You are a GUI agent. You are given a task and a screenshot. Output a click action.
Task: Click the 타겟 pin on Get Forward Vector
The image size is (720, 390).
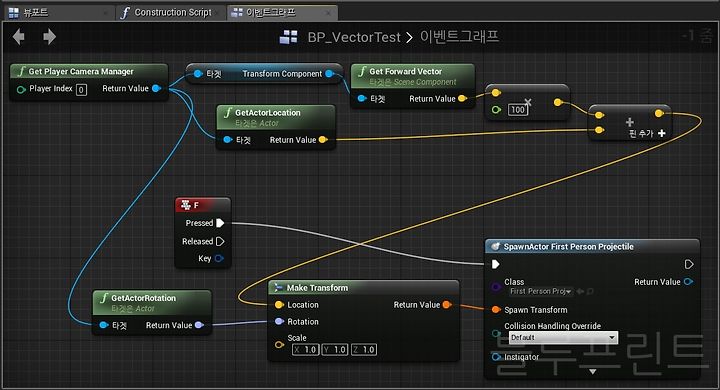(x=362, y=98)
